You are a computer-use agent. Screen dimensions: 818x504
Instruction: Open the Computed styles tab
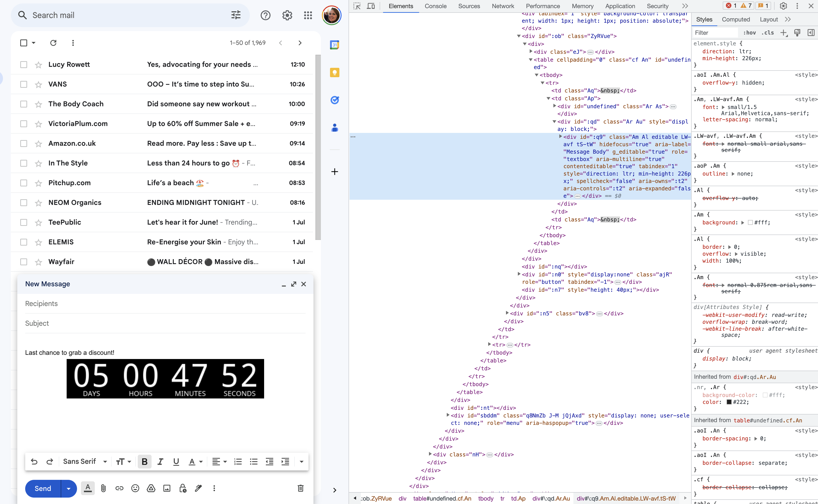pyautogui.click(x=736, y=19)
